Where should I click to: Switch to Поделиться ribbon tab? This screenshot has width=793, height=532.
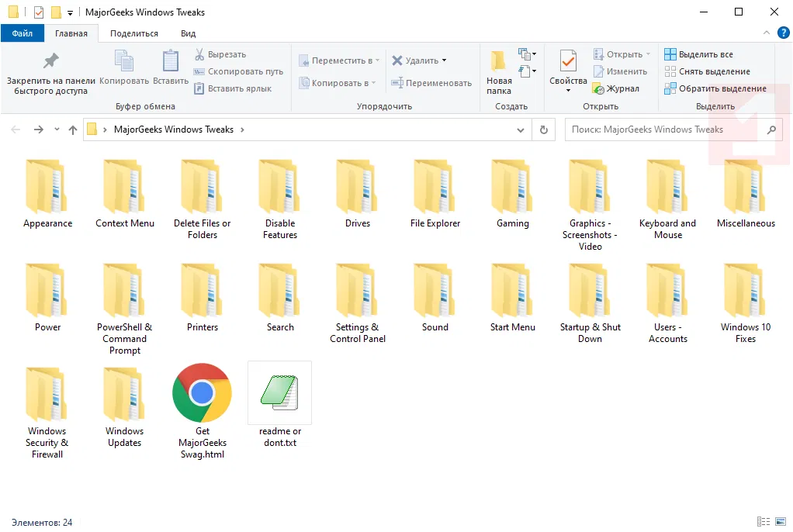coord(134,33)
